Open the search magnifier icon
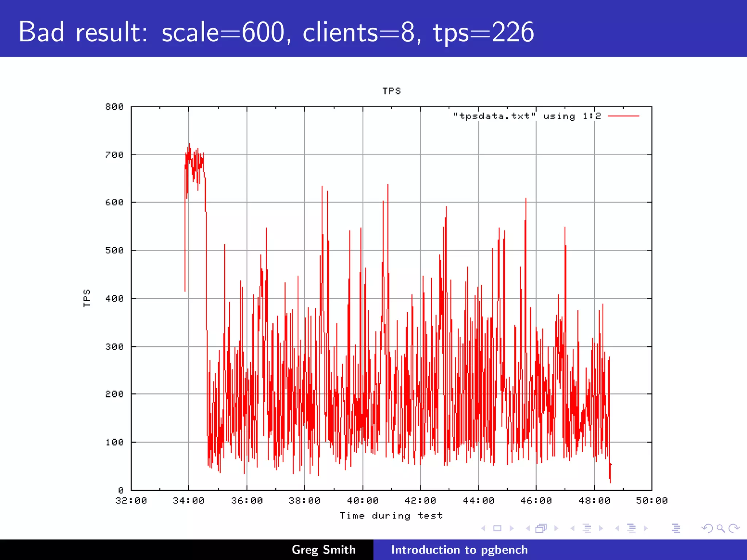747x560 pixels. (x=721, y=528)
